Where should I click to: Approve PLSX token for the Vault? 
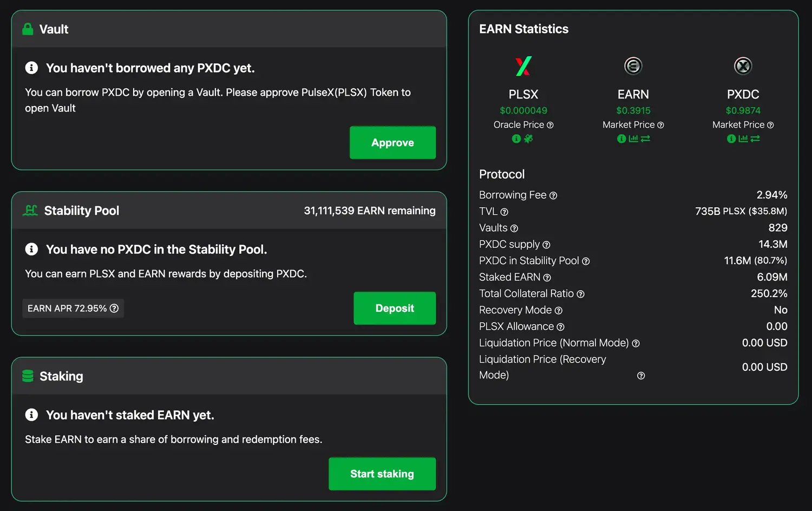pyautogui.click(x=392, y=142)
